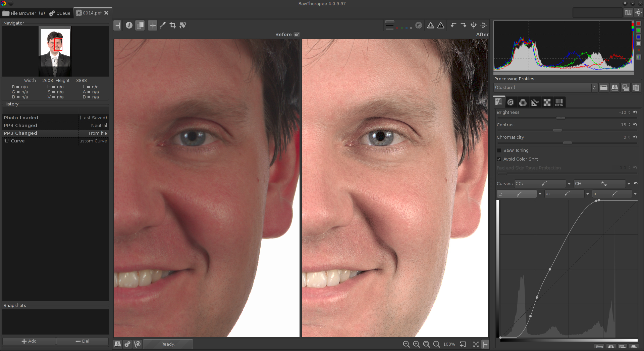Open the File Browser tab

pyautogui.click(x=23, y=13)
